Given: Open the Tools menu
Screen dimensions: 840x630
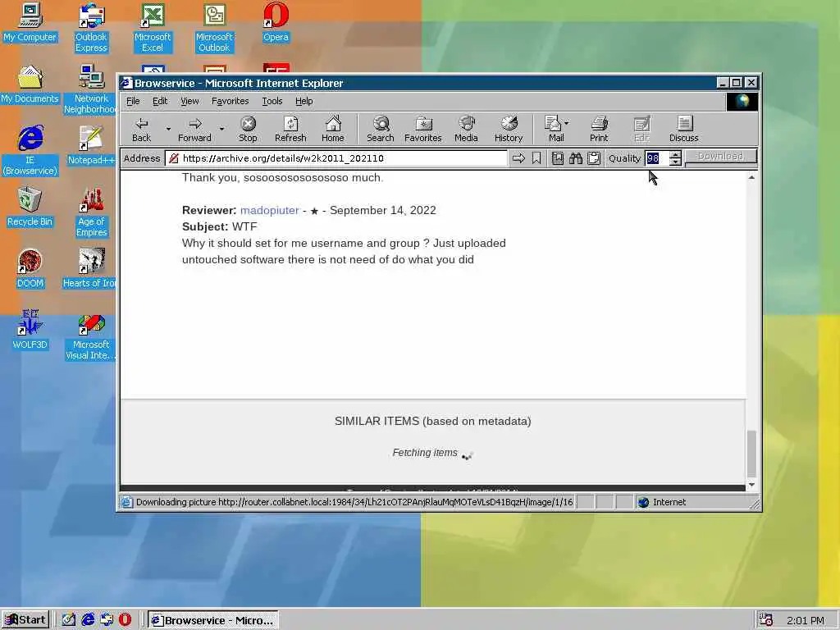Looking at the screenshot, I should pyautogui.click(x=272, y=101).
